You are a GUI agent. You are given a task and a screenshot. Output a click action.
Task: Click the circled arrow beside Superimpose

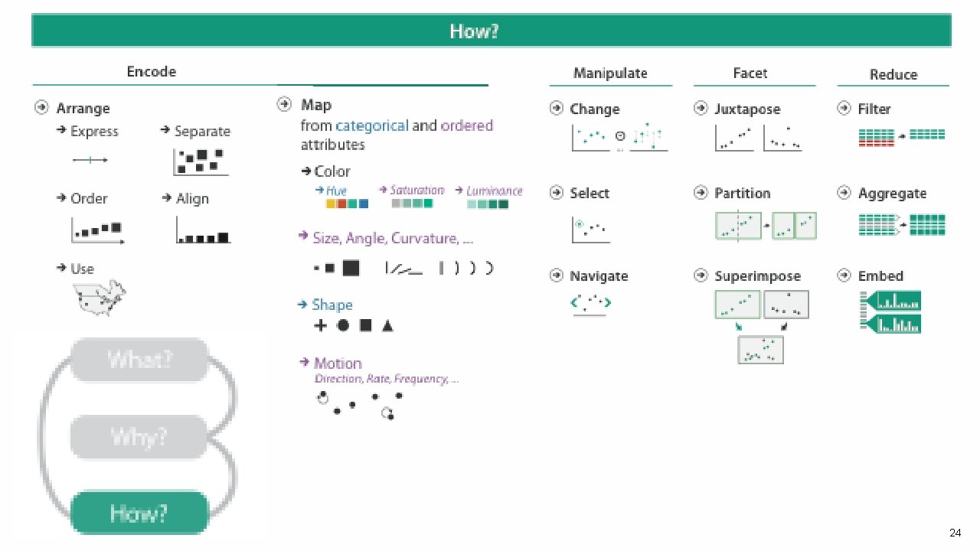click(701, 275)
